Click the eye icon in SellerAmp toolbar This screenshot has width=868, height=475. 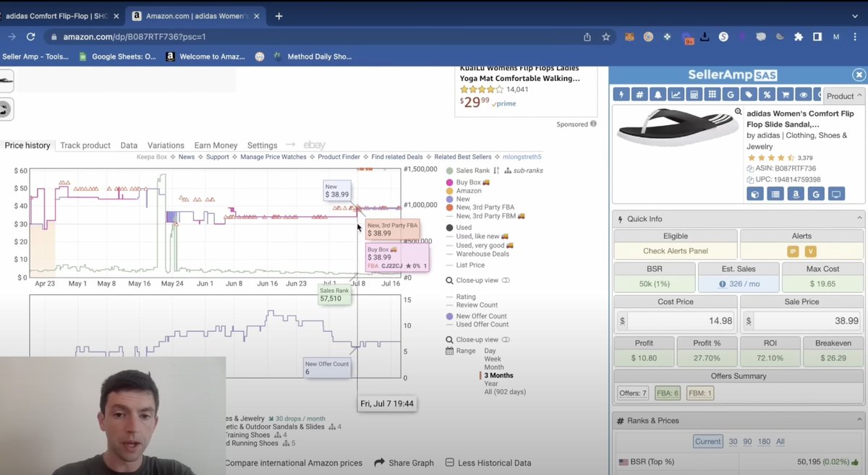pyautogui.click(x=803, y=95)
